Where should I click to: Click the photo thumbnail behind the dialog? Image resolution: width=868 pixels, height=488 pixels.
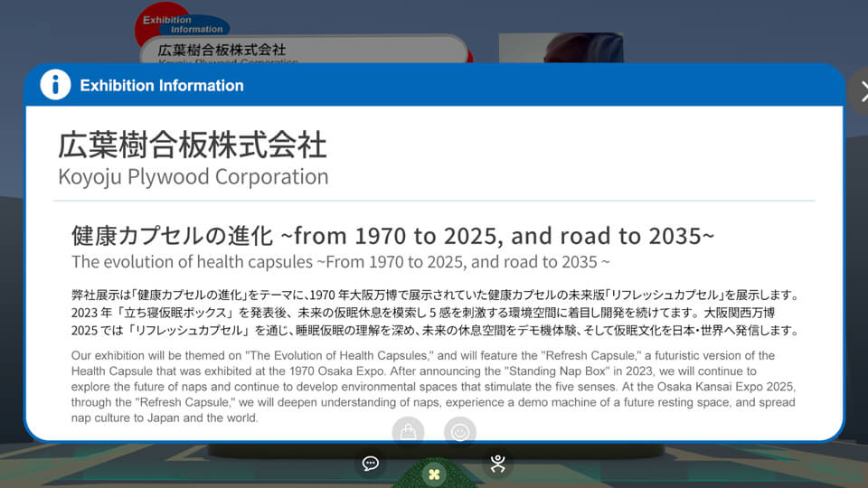tap(561, 48)
